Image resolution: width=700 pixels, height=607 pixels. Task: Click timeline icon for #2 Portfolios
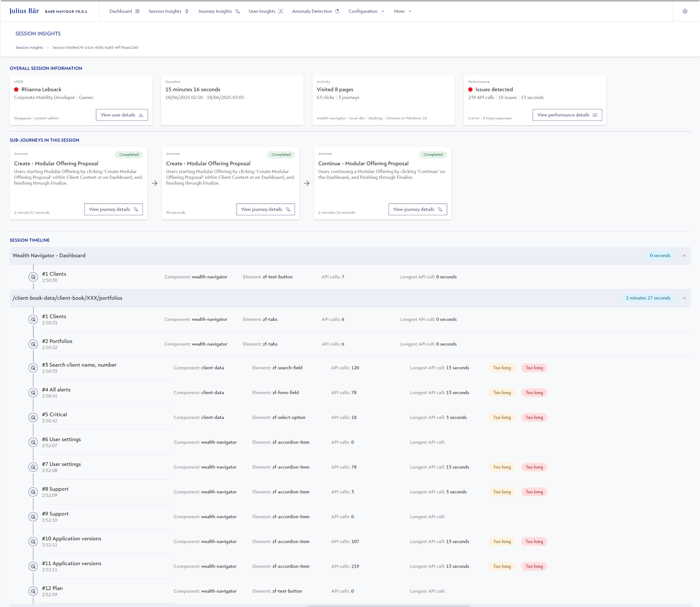33,344
